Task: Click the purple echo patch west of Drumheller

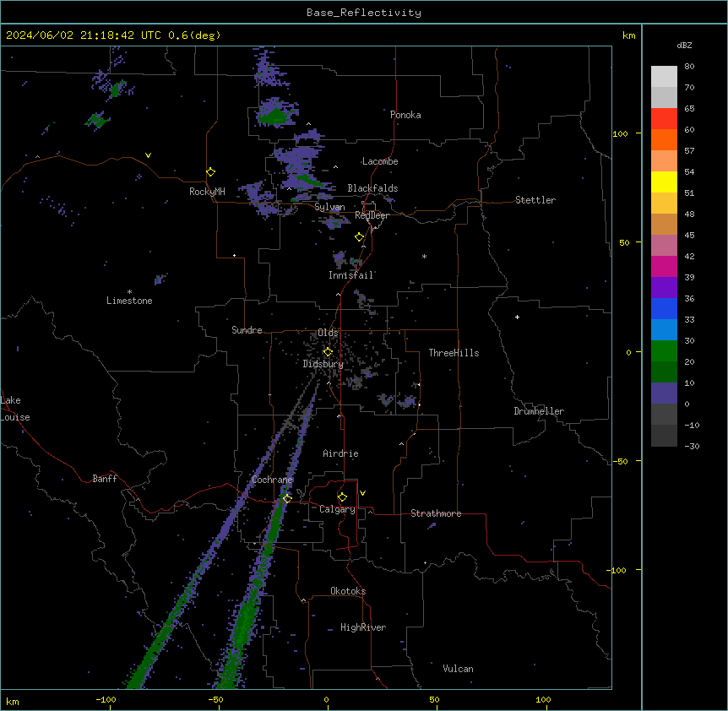Action: click(x=409, y=401)
